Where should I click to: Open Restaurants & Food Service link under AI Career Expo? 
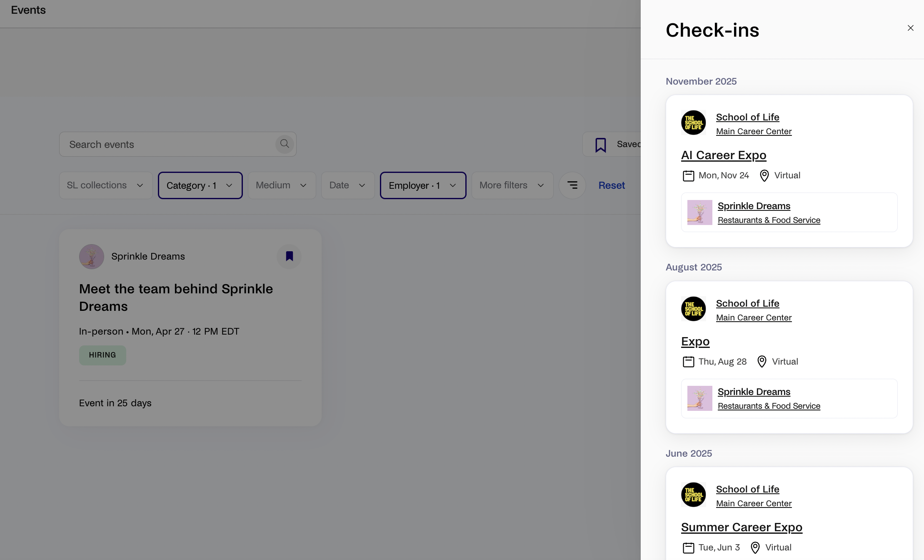769,220
